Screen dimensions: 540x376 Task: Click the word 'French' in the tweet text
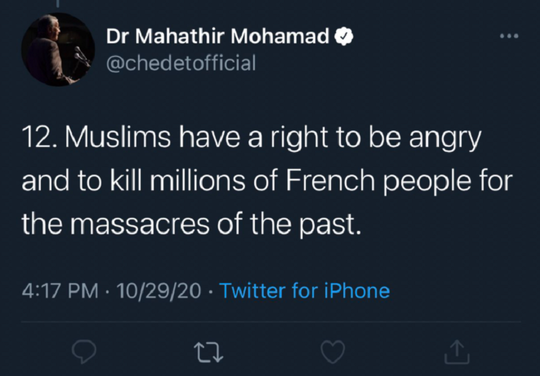click(330, 181)
